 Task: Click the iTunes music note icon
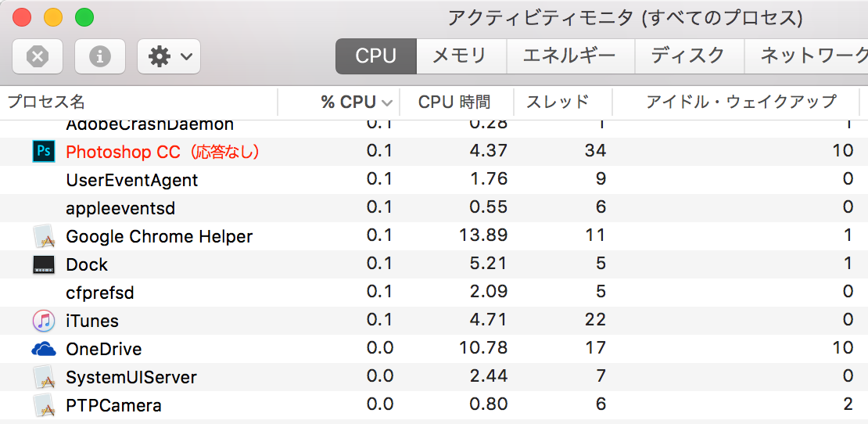(x=44, y=321)
